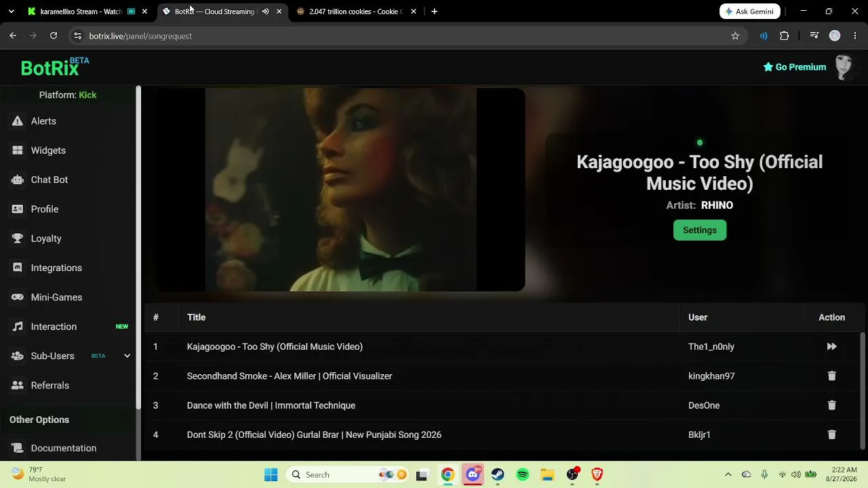View site information icon in the address bar
Viewport: 868px width, 488px height.
(x=77, y=36)
